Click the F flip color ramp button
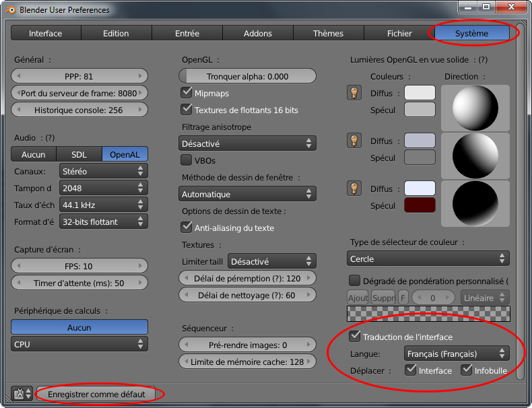This screenshot has width=532, height=408. point(403,298)
